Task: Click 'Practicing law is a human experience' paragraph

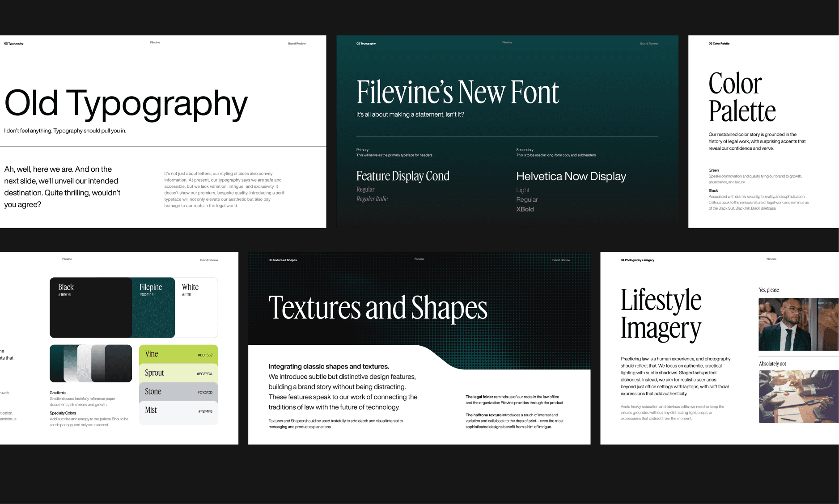Action: click(x=675, y=376)
